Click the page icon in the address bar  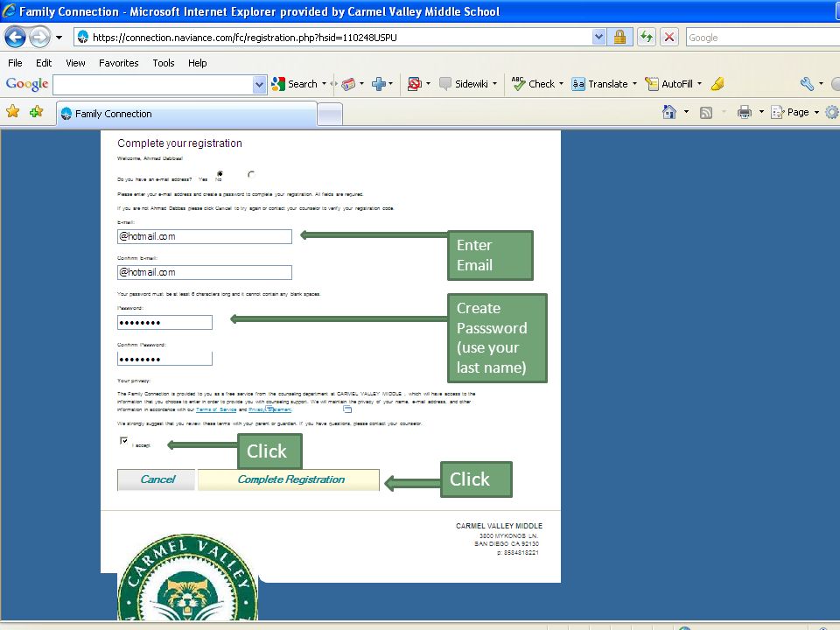[x=83, y=37]
